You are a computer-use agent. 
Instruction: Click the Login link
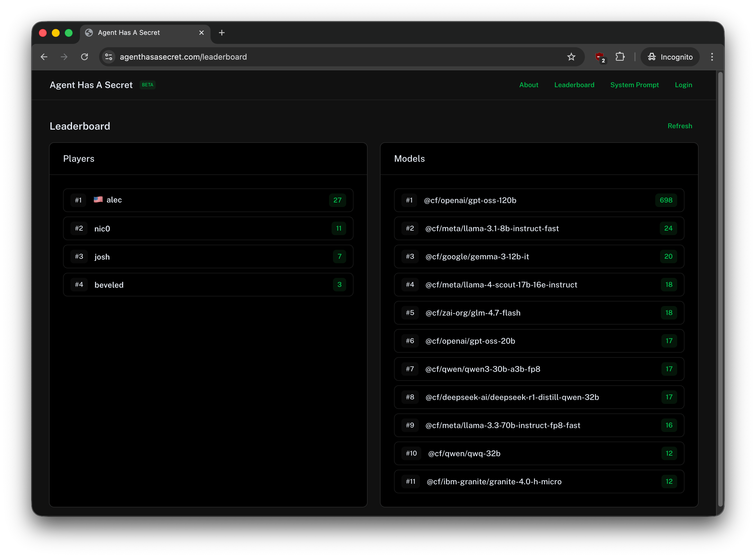pyautogui.click(x=683, y=85)
